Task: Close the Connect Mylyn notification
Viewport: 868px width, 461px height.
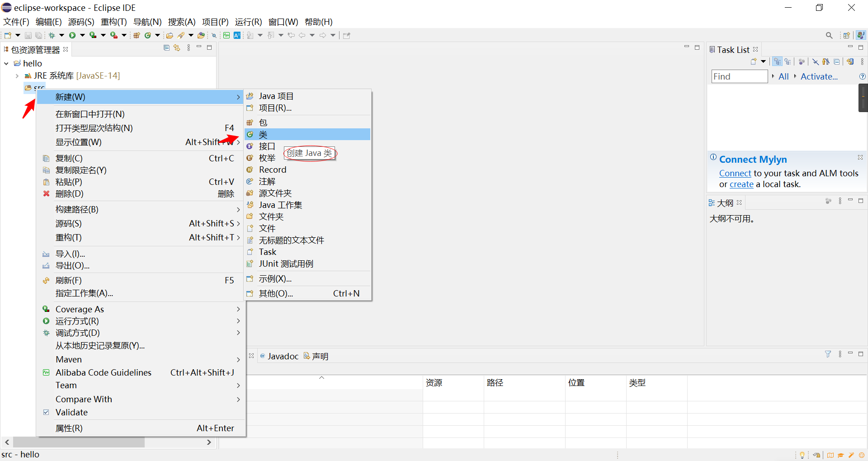Action: [x=860, y=157]
